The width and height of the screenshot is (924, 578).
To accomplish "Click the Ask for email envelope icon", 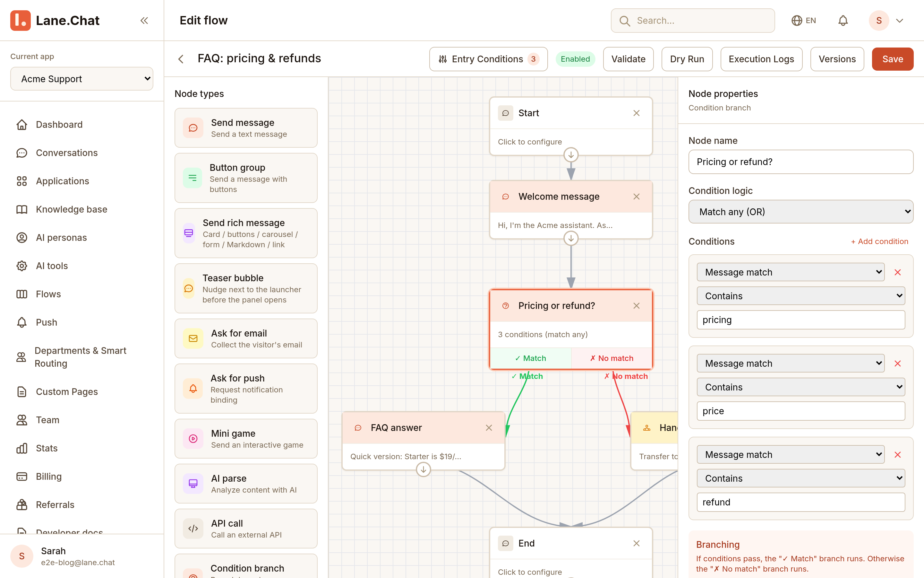I will (193, 339).
